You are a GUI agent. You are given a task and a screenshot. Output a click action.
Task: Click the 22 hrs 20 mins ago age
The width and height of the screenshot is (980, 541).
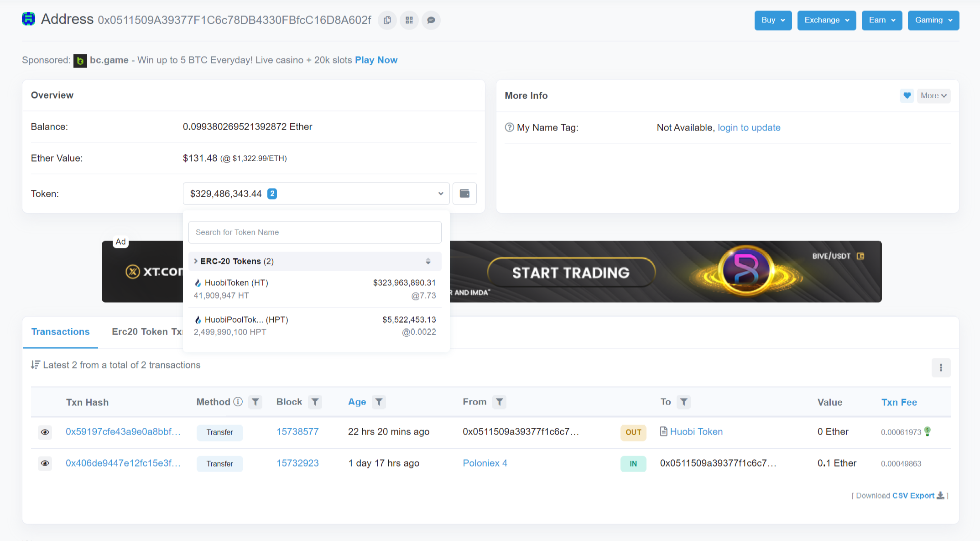(389, 432)
